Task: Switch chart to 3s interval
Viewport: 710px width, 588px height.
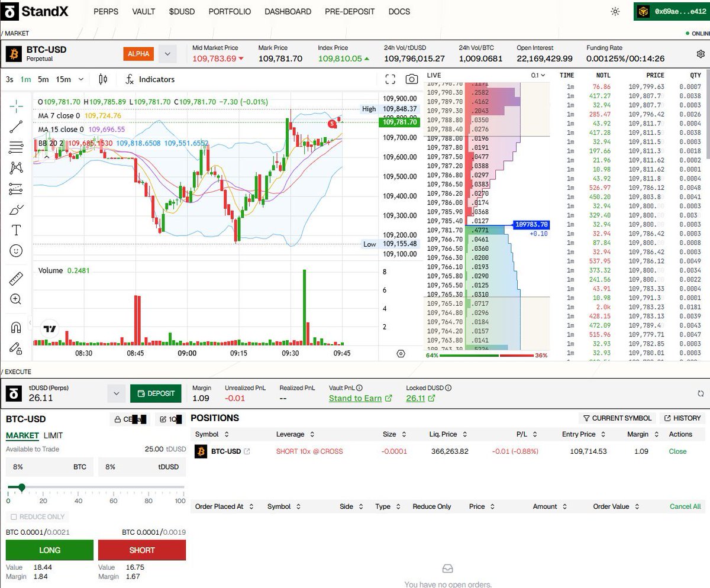Action: pyautogui.click(x=9, y=79)
